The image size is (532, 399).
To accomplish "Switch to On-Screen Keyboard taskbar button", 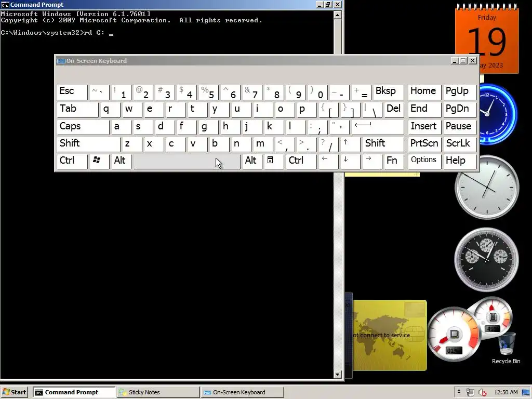I will 242,392.
